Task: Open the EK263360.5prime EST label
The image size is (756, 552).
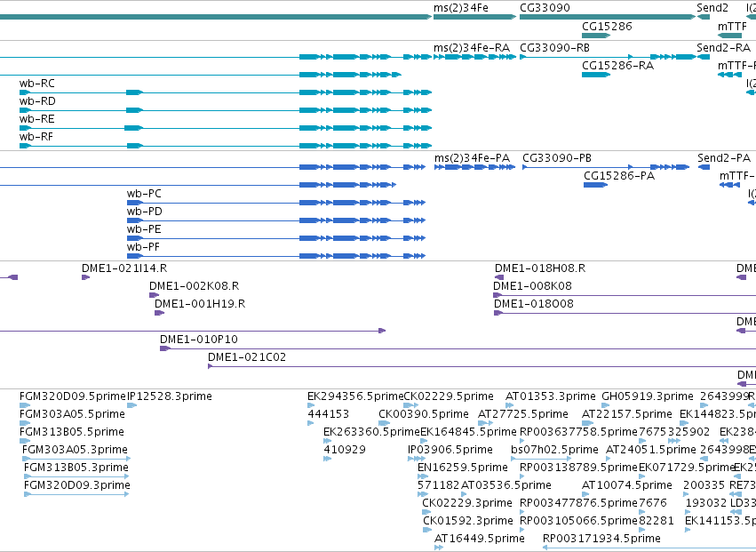Action: click(371, 432)
